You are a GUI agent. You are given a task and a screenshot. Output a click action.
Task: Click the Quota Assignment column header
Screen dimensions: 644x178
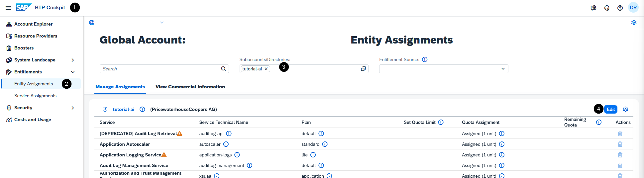(x=481, y=122)
